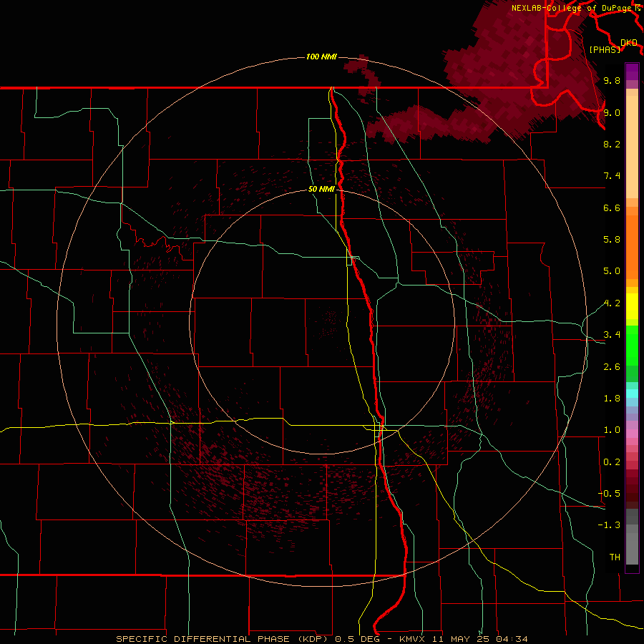Viewport: 644px width, 644px height.
Task: Click the 7.4 scale value
Action: 612,176
